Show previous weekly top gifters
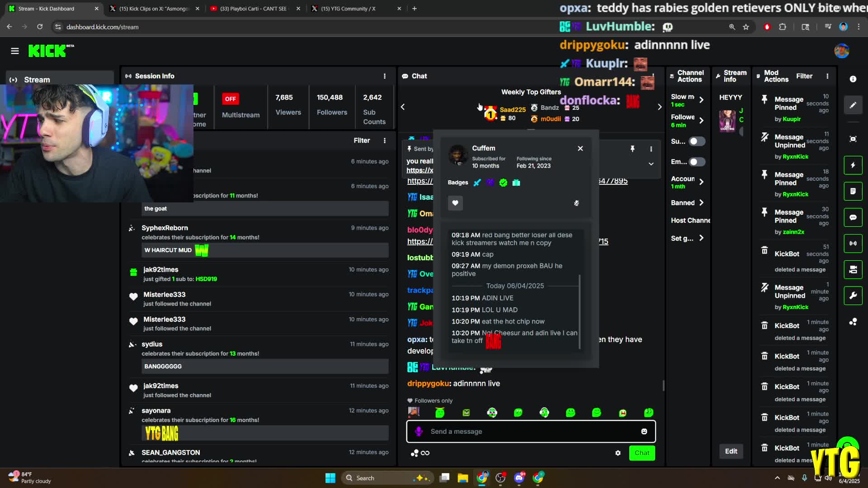 403,107
